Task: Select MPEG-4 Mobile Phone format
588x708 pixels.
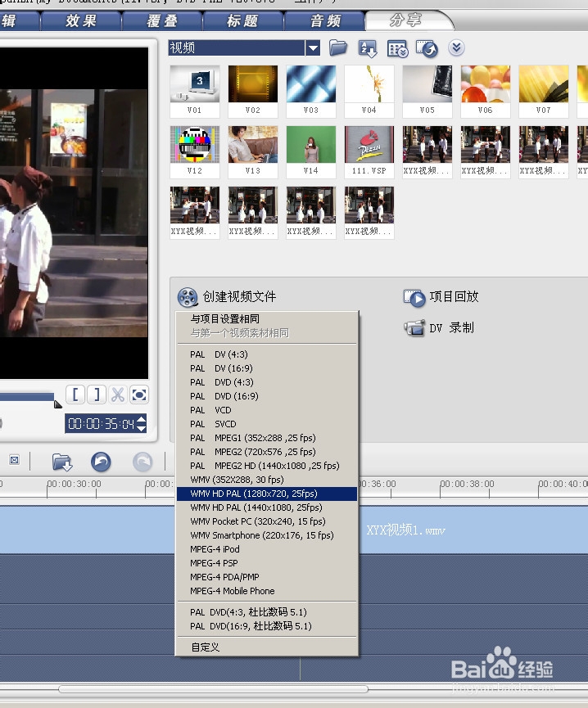Action: (x=267, y=591)
